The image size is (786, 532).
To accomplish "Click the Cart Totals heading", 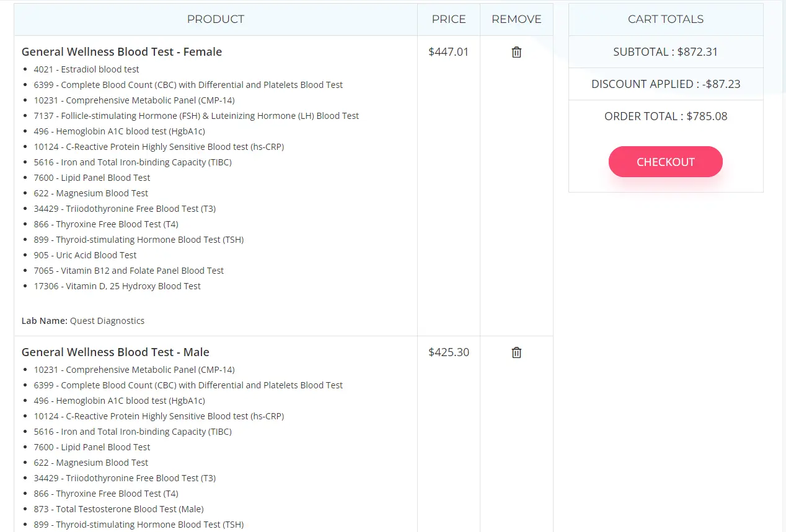I will click(665, 19).
